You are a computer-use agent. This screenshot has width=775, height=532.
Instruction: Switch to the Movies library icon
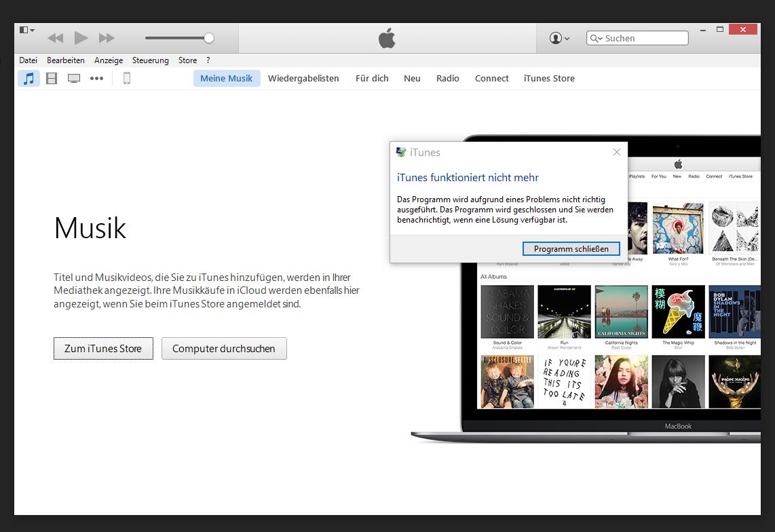click(x=52, y=78)
